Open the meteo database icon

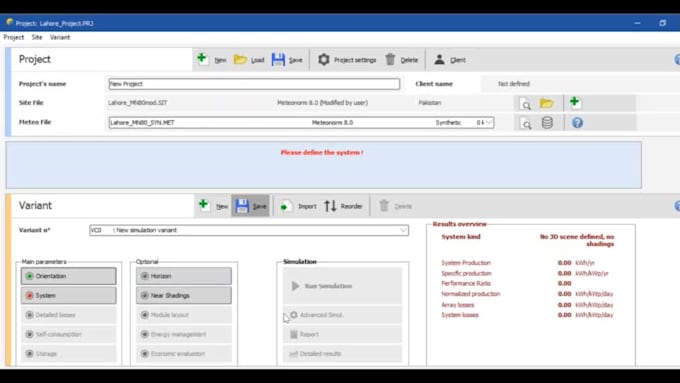tap(547, 123)
